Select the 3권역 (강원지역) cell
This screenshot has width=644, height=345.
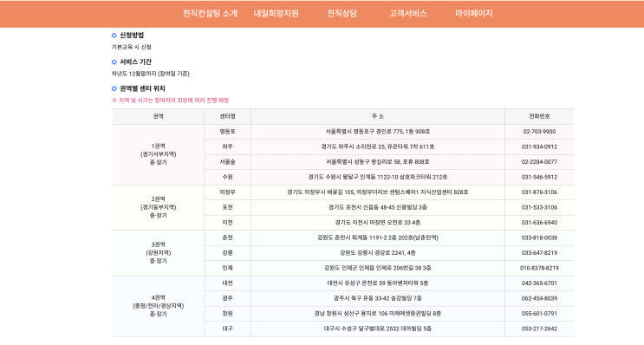(158, 253)
